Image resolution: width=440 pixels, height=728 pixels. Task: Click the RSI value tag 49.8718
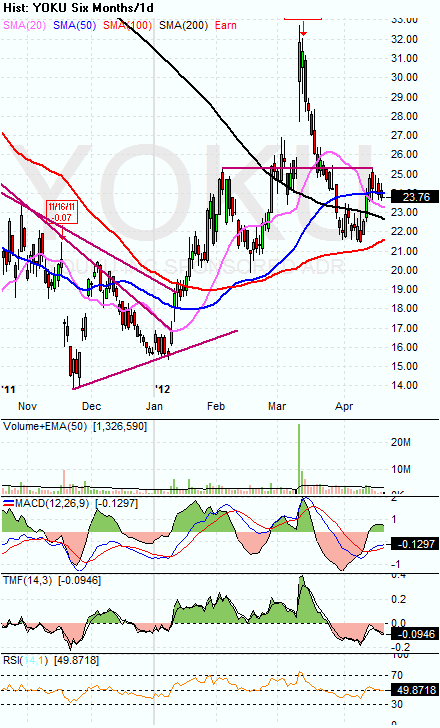(x=416, y=690)
